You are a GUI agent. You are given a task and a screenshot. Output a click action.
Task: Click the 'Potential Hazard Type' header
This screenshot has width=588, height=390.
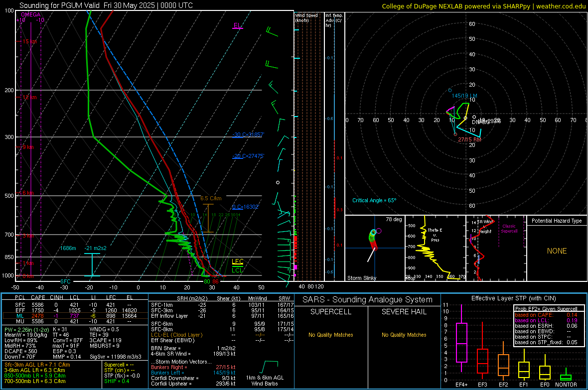pyautogui.click(x=557, y=221)
